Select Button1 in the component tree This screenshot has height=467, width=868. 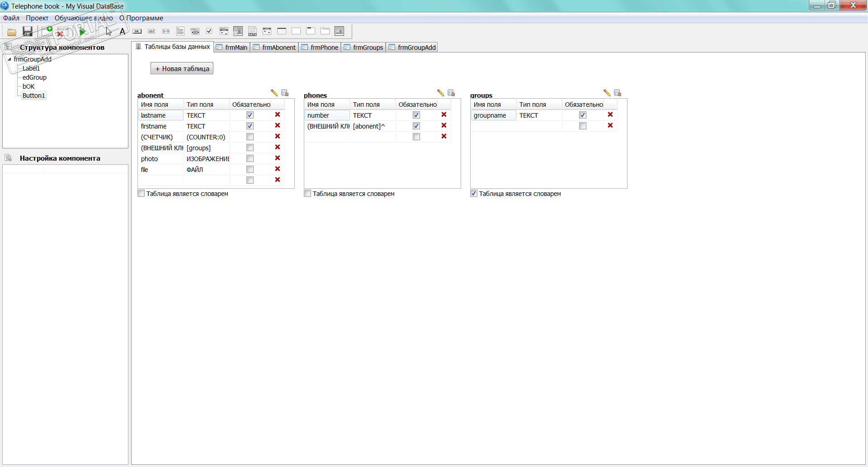point(34,95)
